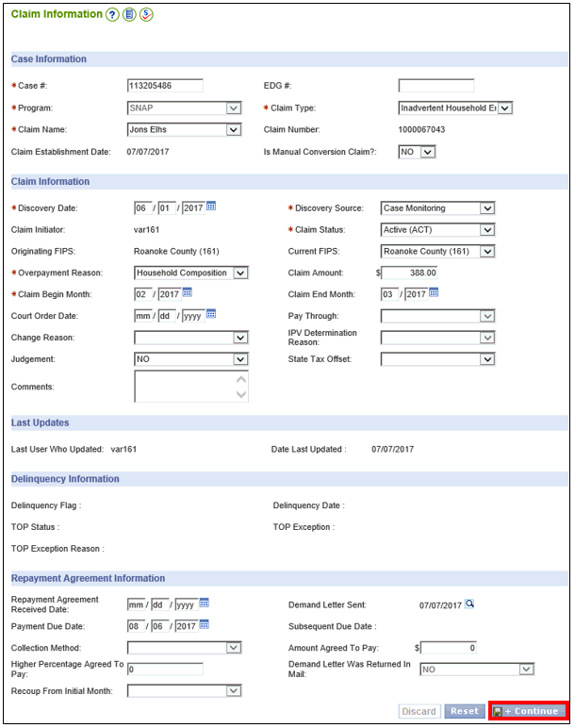The width and height of the screenshot is (575, 728).
Task: Open the document notes icon beside Claim Information
Action: (129, 15)
